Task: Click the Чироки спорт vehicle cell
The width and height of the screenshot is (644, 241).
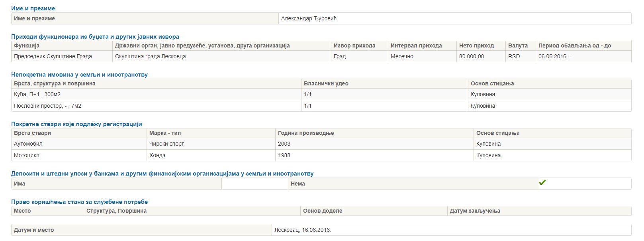Action: tap(166, 144)
